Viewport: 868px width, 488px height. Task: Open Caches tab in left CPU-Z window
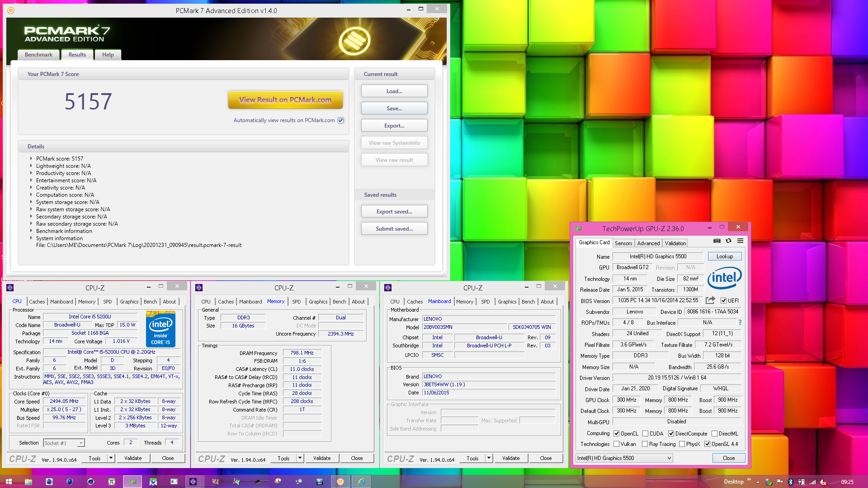[x=37, y=302]
